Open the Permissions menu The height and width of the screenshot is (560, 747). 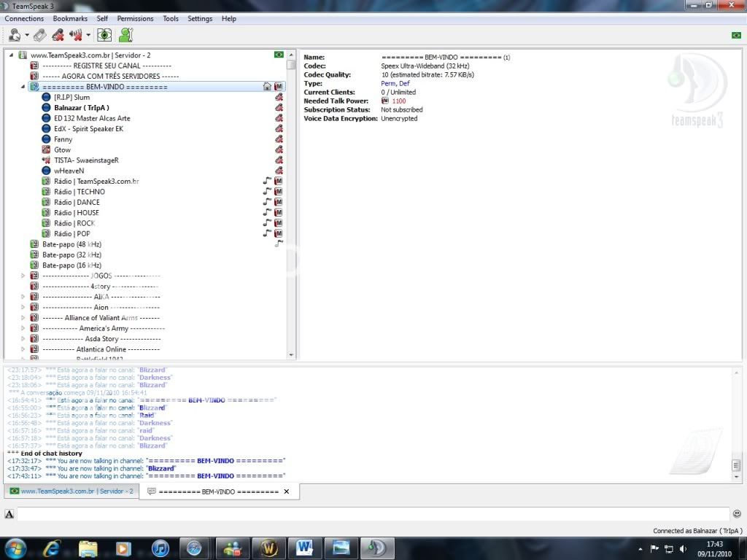tap(135, 18)
